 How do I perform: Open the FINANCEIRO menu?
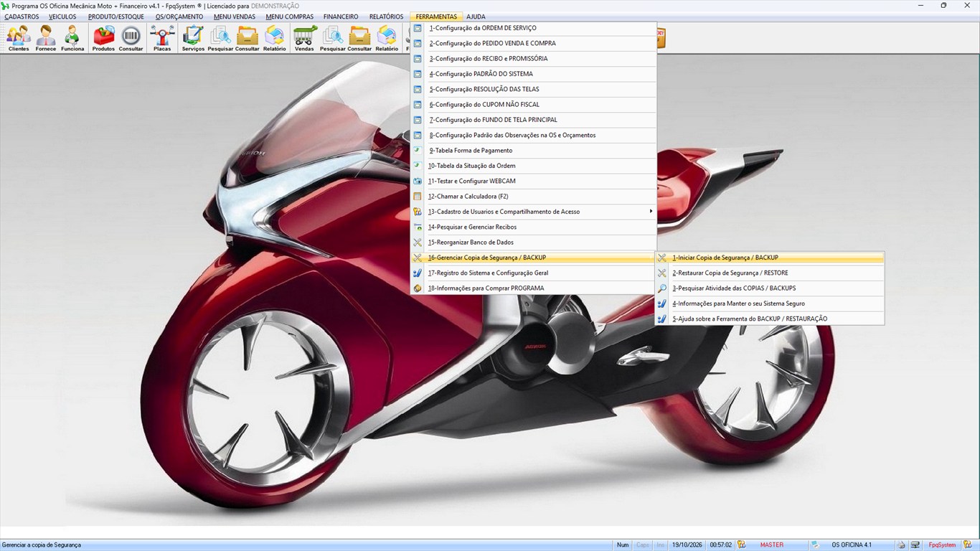tap(341, 17)
